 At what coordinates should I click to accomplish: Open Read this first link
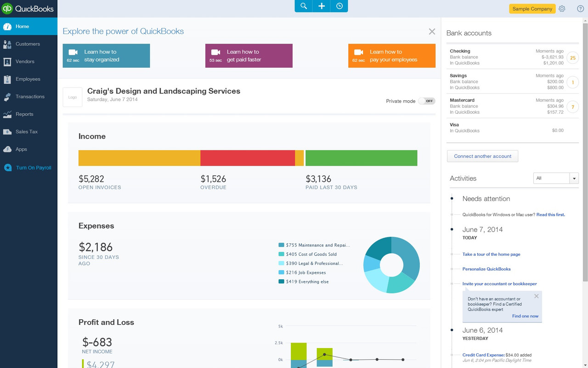pos(550,215)
